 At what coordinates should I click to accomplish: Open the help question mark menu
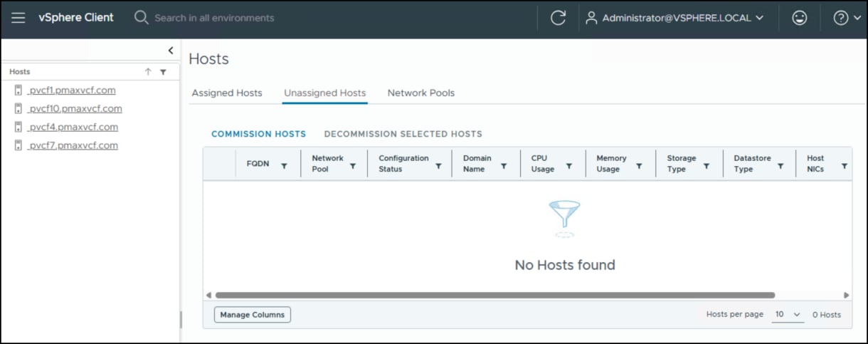pyautogui.click(x=841, y=19)
